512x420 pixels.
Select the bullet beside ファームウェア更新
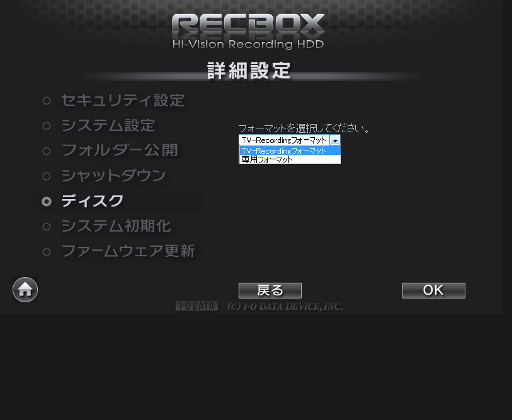[47, 252]
